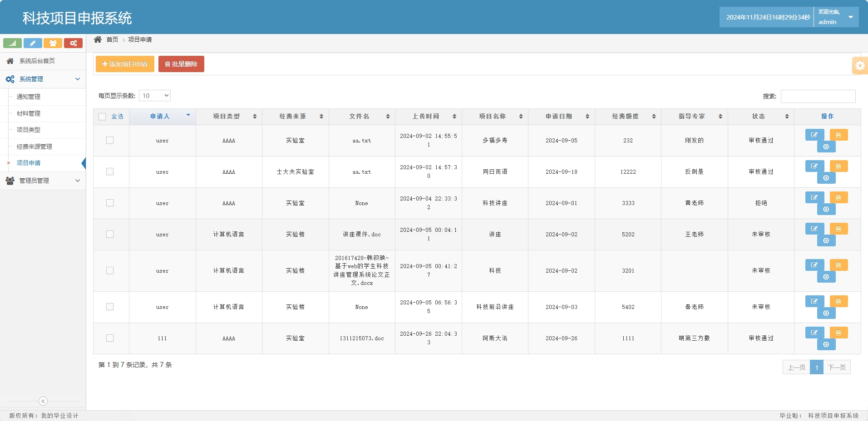Delete the 阿斯大法 project row
The width and height of the screenshot is (868, 421).
(838, 333)
